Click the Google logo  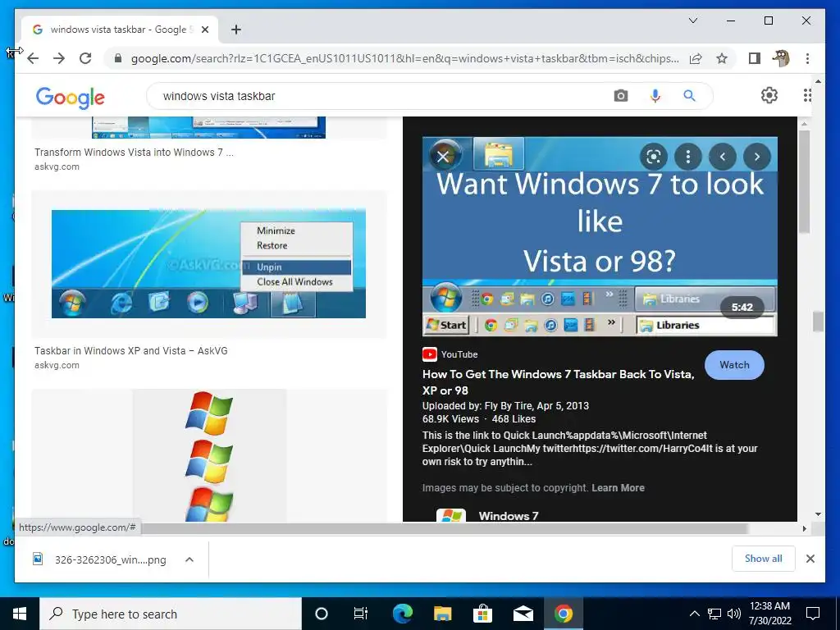(71, 98)
